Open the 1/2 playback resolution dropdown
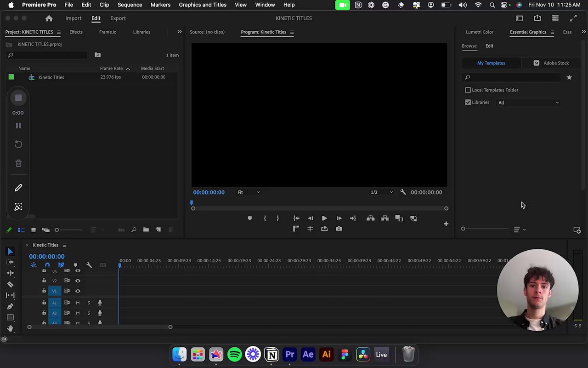The width and height of the screenshot is (588, 368). pos(382,192)
